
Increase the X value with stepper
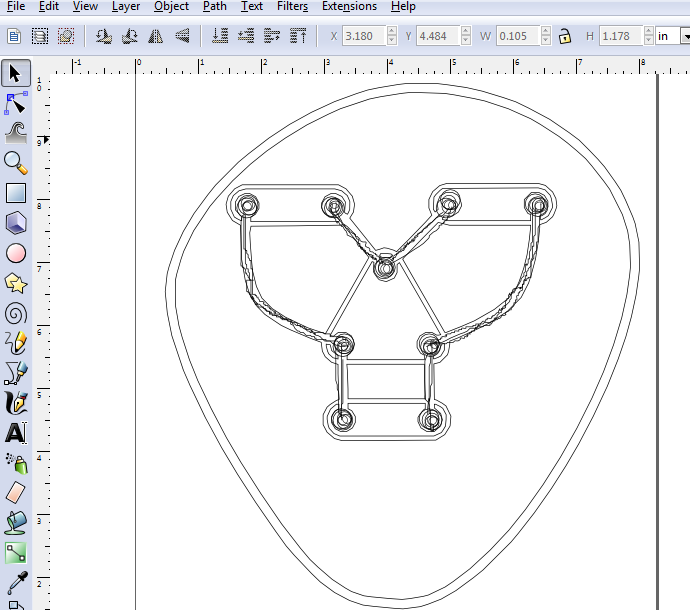click(392, 32)
